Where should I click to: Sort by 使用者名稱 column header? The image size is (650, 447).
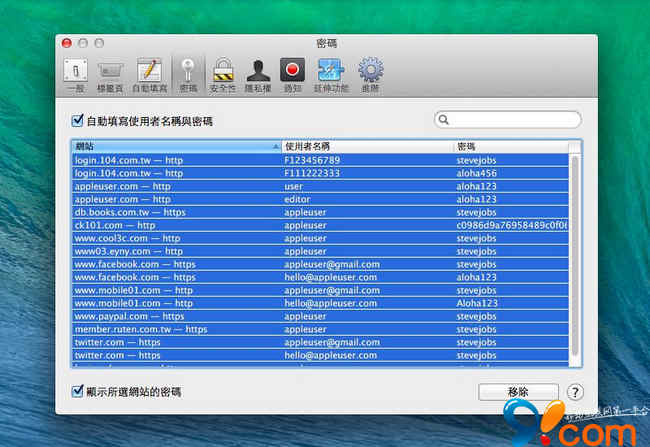[366, 146]
